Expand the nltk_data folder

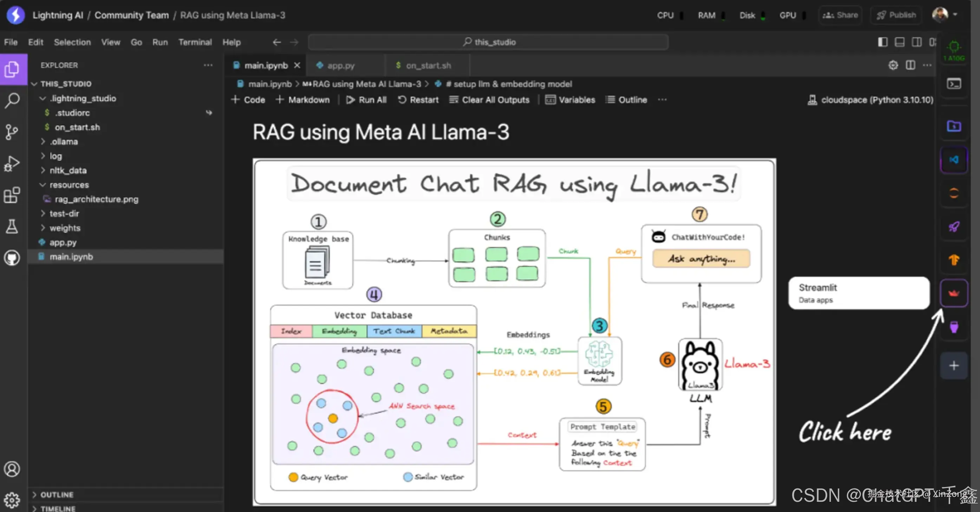(x=43, y=170)
